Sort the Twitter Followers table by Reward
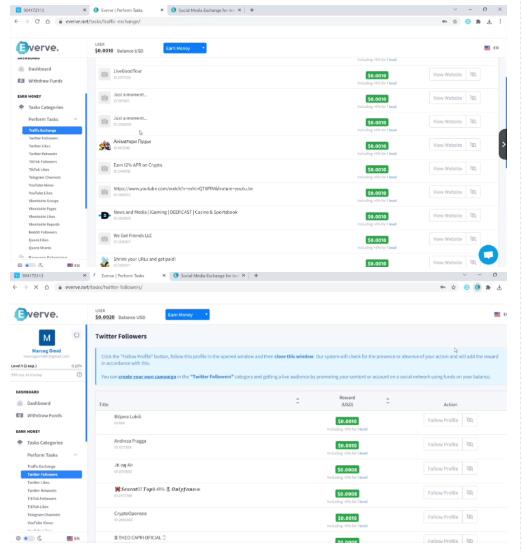 [x=388, y=401]
